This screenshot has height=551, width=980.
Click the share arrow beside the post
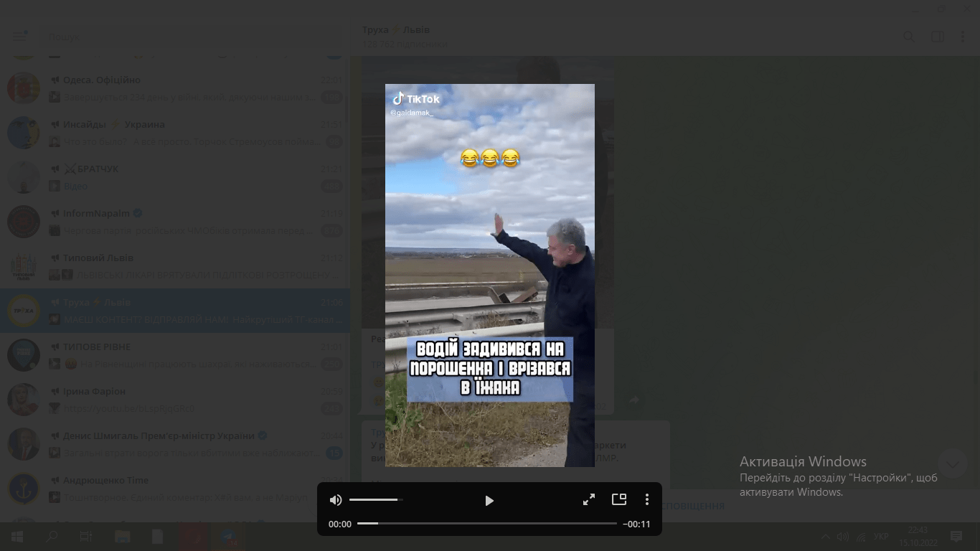coord(633,400)
